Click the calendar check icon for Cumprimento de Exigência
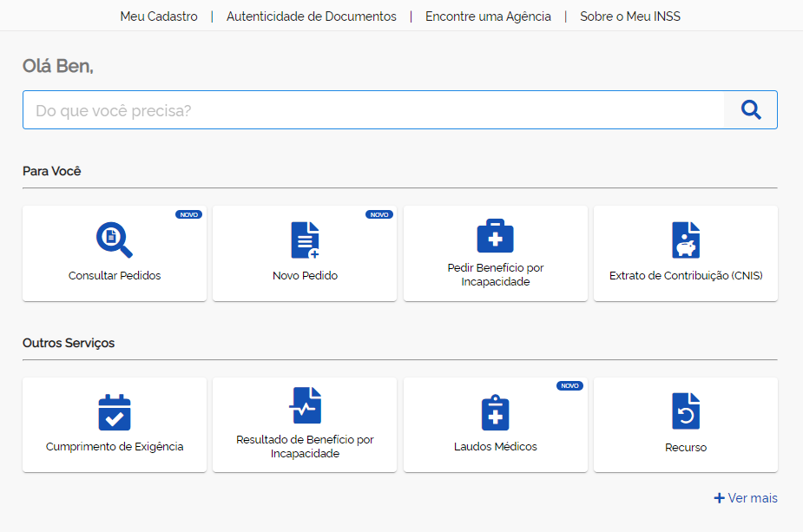 (x=115, y=412)
